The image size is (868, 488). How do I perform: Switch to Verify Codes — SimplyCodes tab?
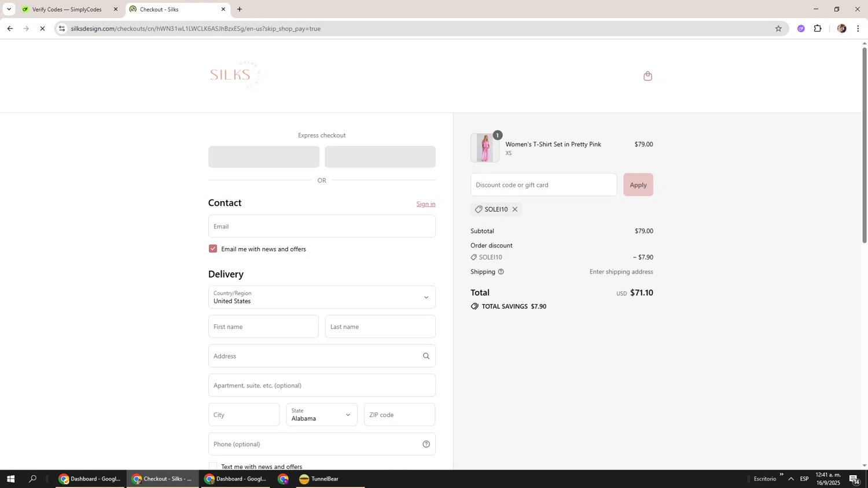[66, 9]
